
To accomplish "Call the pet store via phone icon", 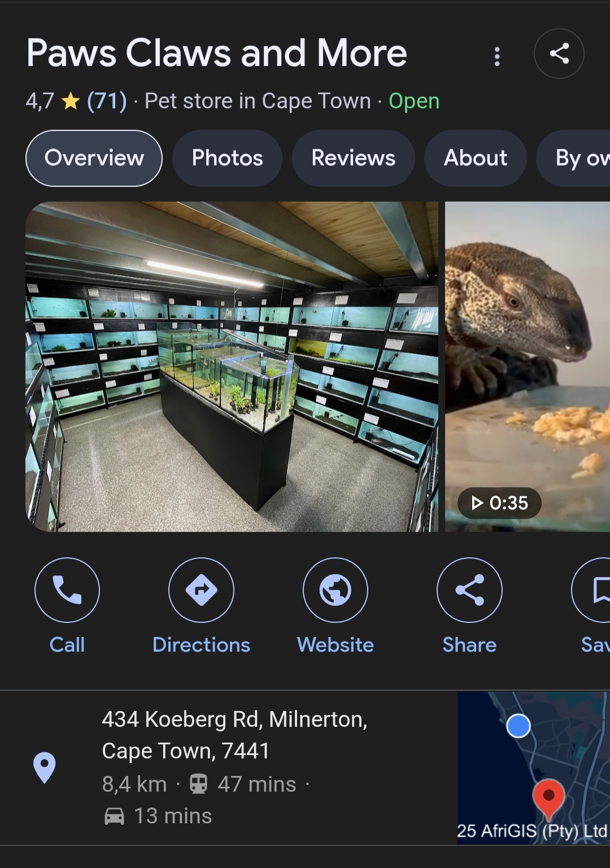I will [x=67, y=590].
